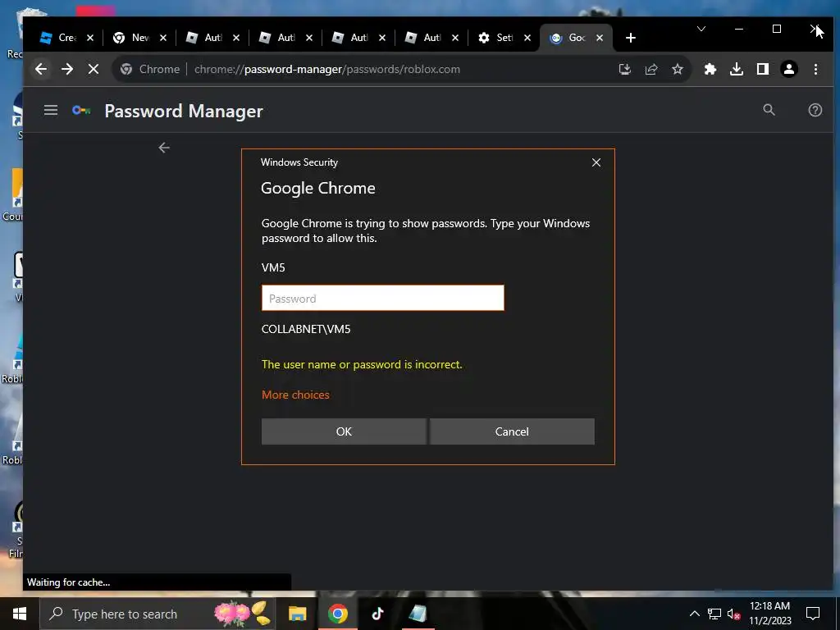This screenshot has width=840, height=630.
Task: Close the Windows Security dialog
Action: pyautogui.click(x=596, y=162)
